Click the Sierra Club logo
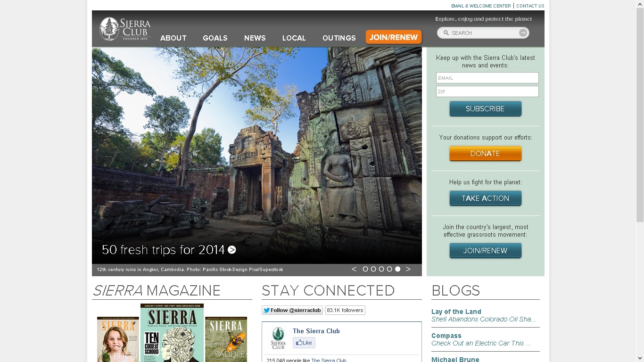This screenshot has height=362, width=644. click(125, 29)
